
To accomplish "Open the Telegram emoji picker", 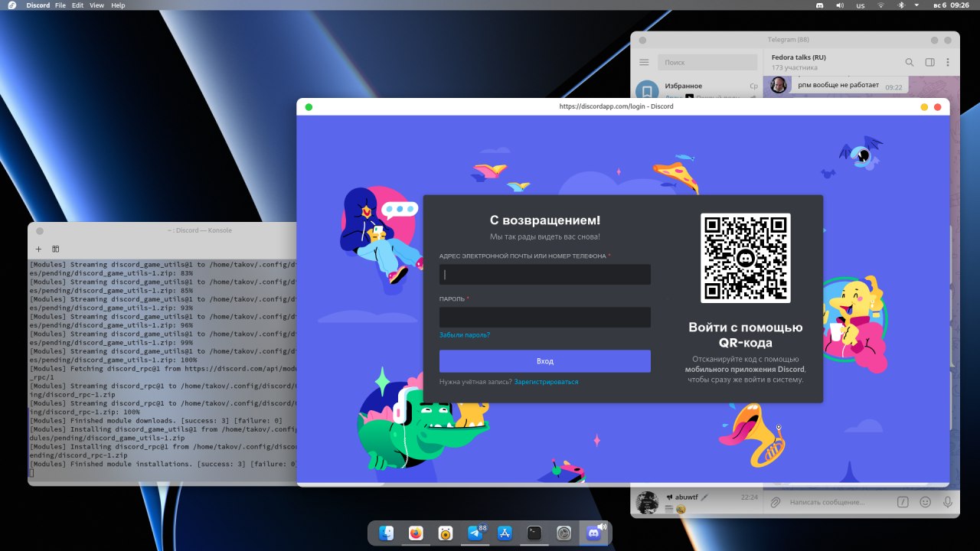I will pyautogui.click(x=925, y=502).
